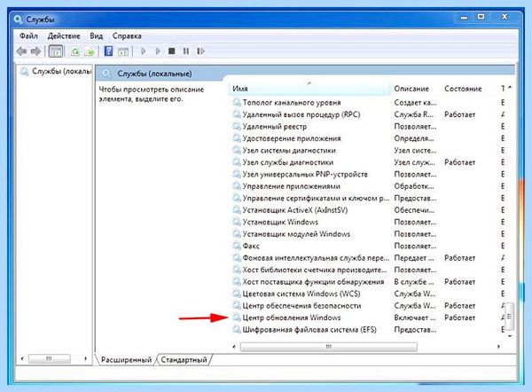Switch to the Расширенный tab
This screenshot has height=392, width=532.
126,360
